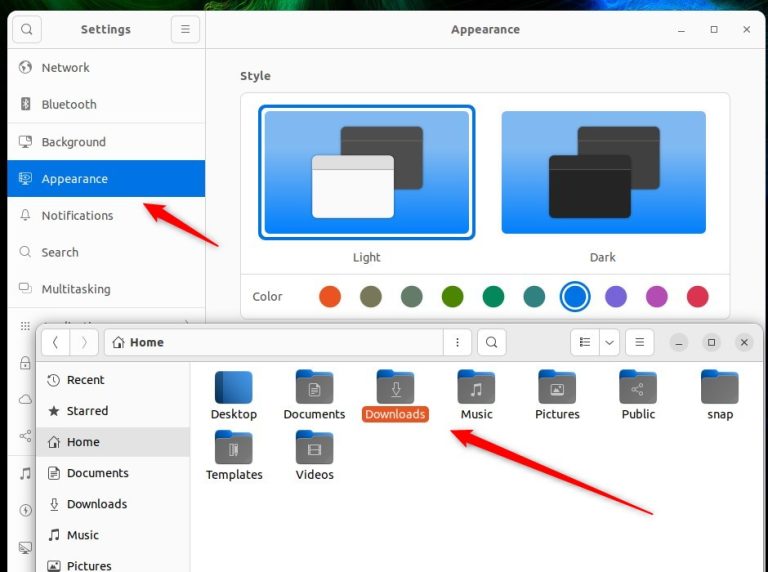Click the apps grid icon in Settings sidebar

tap(25, 326)
